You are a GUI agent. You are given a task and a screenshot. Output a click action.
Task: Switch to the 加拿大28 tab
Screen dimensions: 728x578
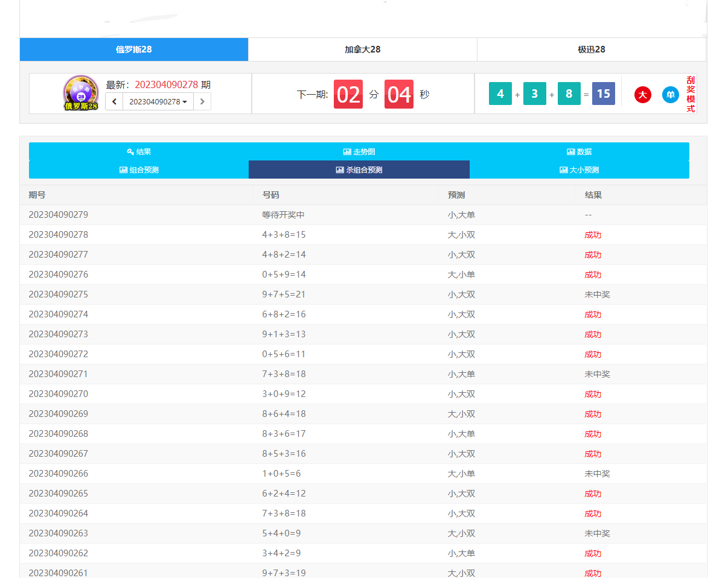click(363, 49)
